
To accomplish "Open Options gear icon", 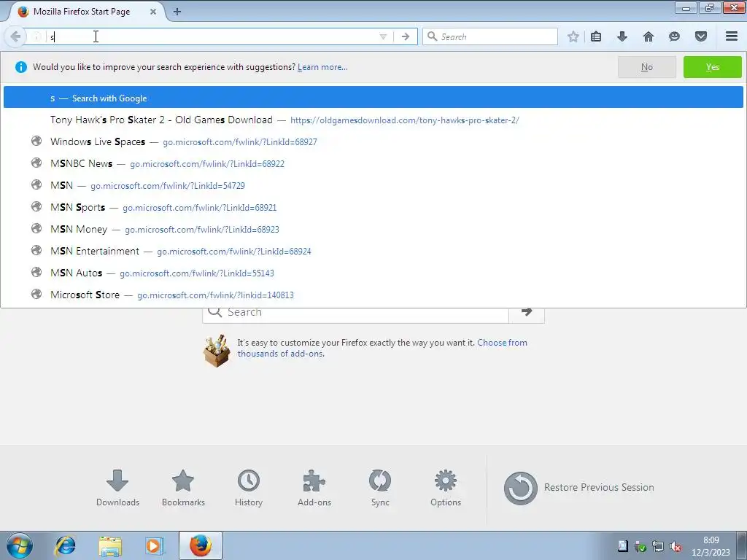I will [446, 488].
